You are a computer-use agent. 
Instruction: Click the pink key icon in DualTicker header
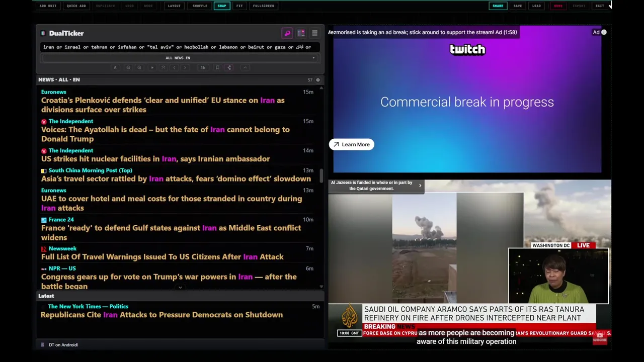pos(287,33)
